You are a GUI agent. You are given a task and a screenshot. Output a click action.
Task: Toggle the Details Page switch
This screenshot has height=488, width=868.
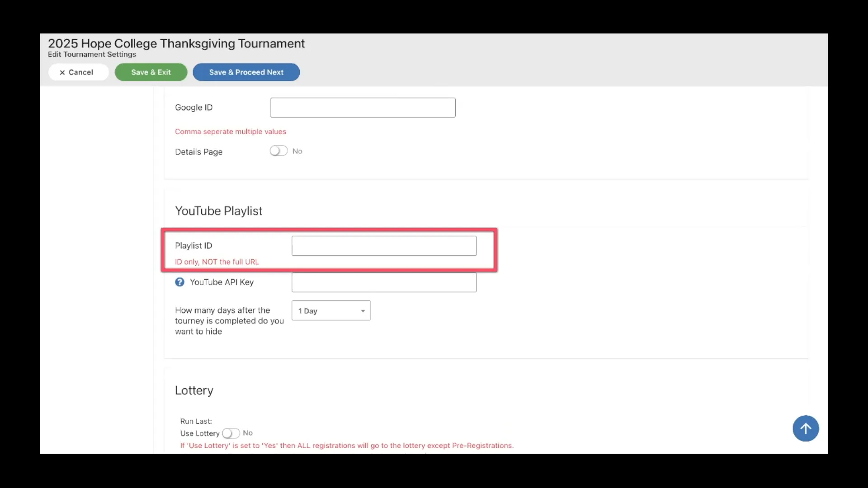[278, 151]
